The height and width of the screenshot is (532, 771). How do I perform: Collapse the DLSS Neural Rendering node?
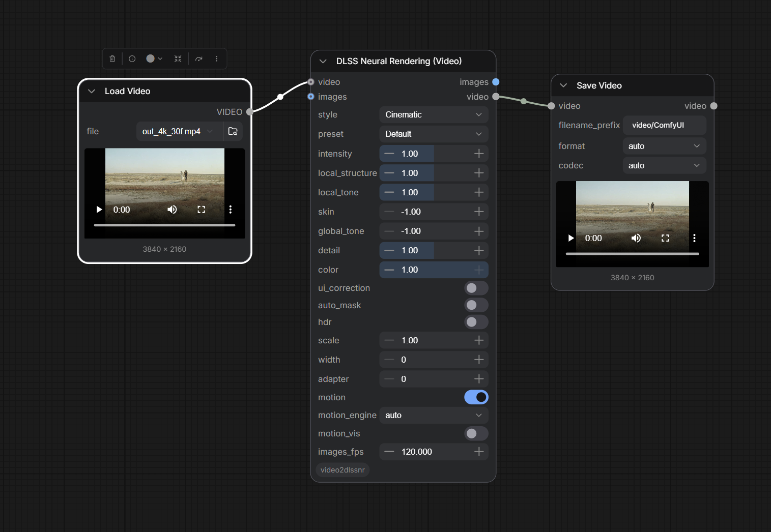[323, 61]
